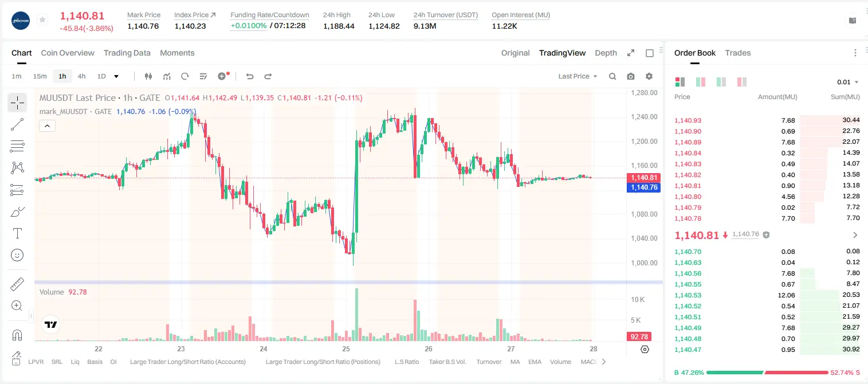868x384 pixels.
Task: Expand the order book precision 0.01 dropdown
Action: click(x=848, y=82)
